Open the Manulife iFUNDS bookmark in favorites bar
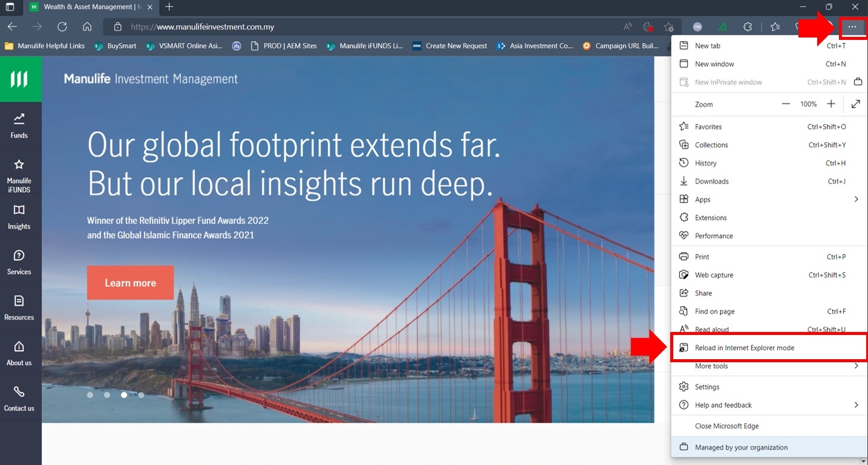 (x=365, y=46)
